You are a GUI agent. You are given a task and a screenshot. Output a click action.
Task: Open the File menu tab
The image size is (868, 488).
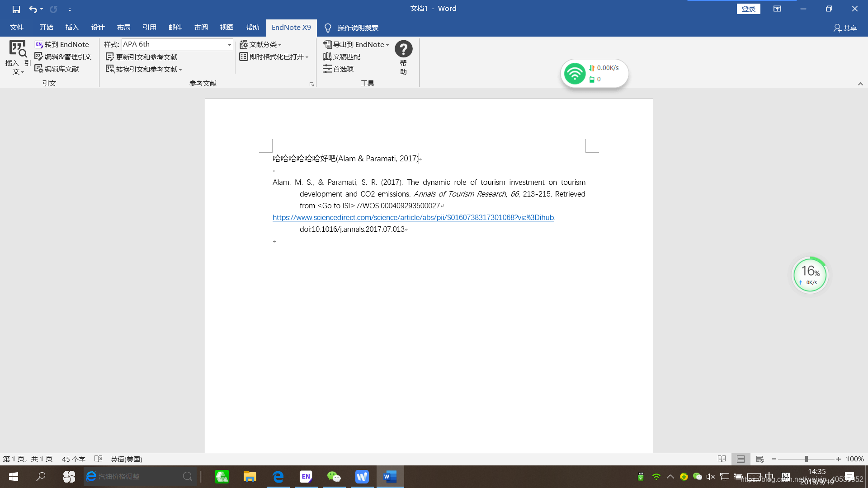pos(17,28)
